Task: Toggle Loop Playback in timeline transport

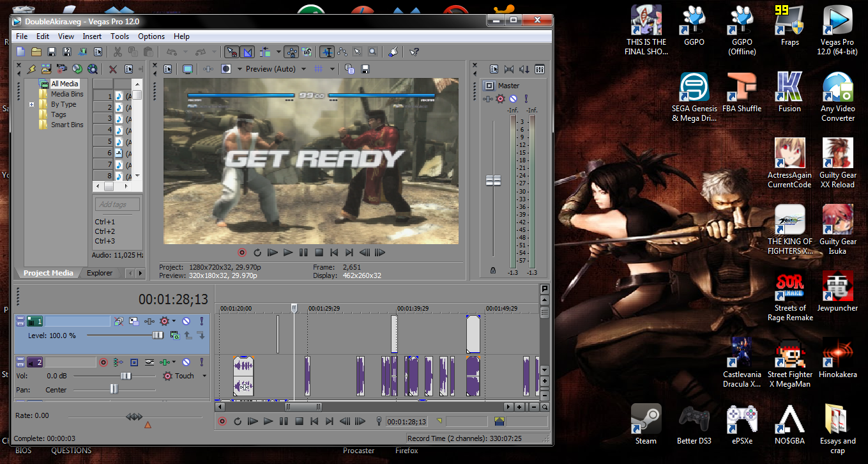Action: (x=238, y=421)
